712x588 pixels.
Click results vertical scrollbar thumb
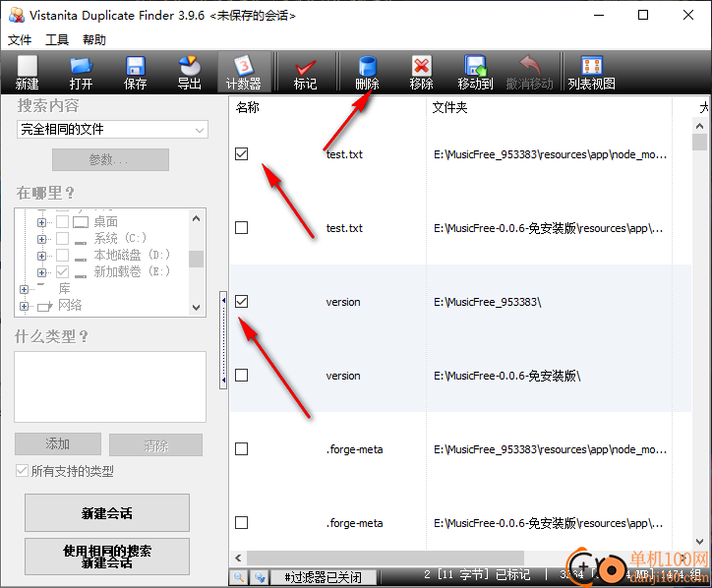pyautogui.click(x=700, y=142)
